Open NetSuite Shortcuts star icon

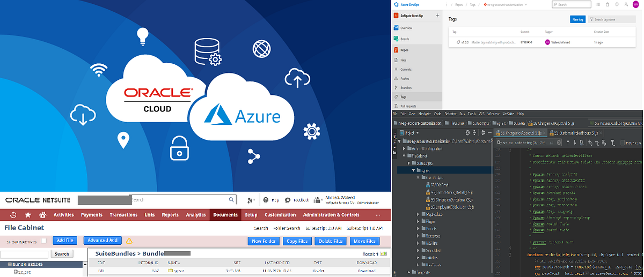(28, 215)
